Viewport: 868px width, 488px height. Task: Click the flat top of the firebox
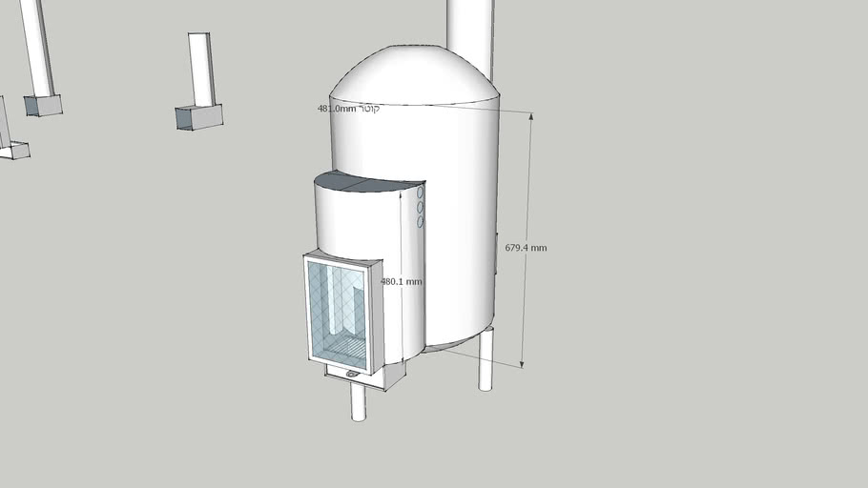pyautogui.click(x=370, y=181)
